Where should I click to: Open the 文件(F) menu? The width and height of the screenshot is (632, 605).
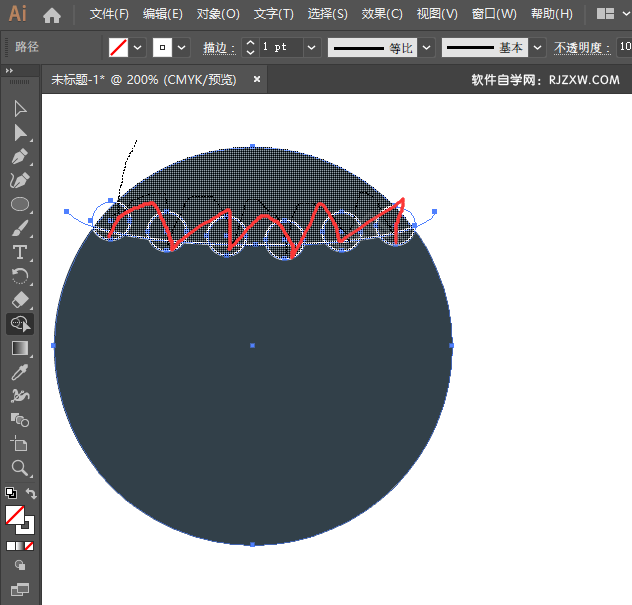[109, 15]
